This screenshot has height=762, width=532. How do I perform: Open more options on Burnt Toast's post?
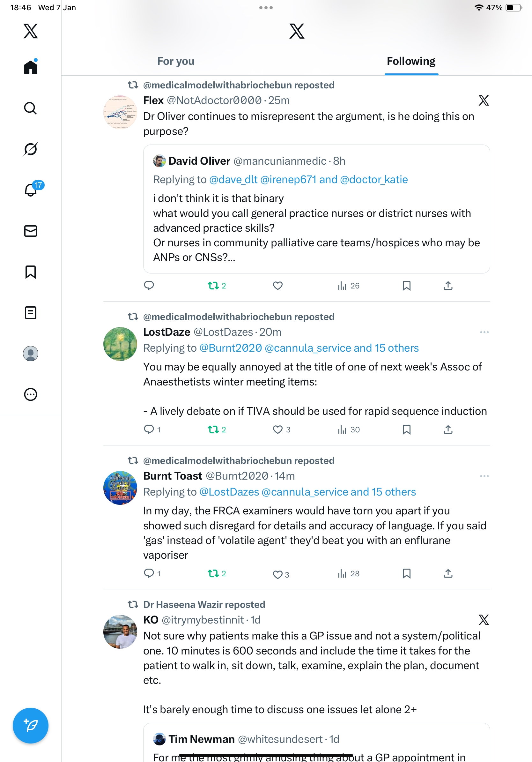[x=484, y=476]
